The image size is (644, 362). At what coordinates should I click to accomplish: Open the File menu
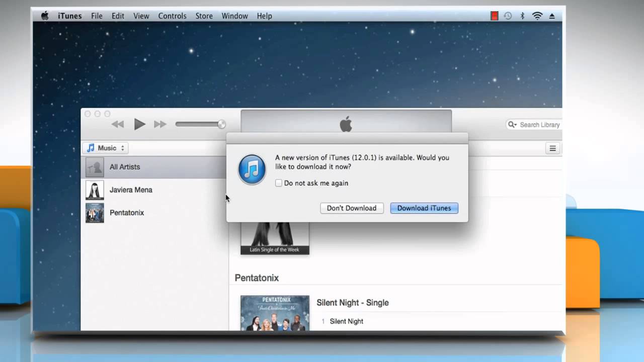97,16
